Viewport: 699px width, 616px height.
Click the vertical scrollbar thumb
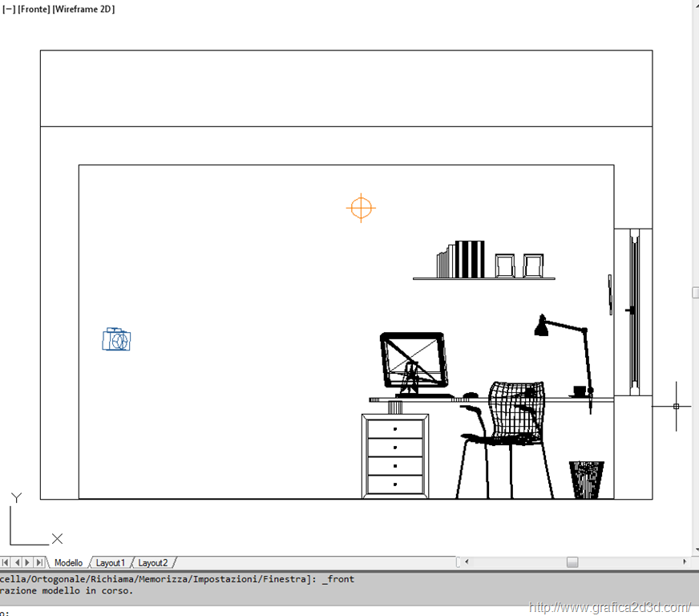click(695, 293)
